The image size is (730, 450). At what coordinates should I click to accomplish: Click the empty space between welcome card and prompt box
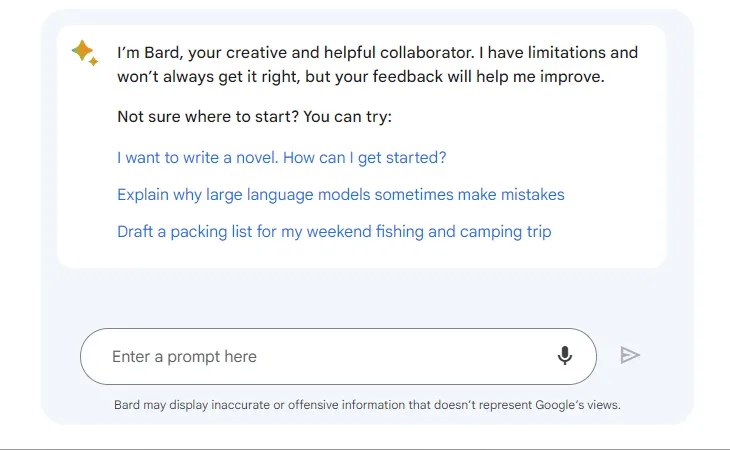pyautogui.click(x=360, y=297)
